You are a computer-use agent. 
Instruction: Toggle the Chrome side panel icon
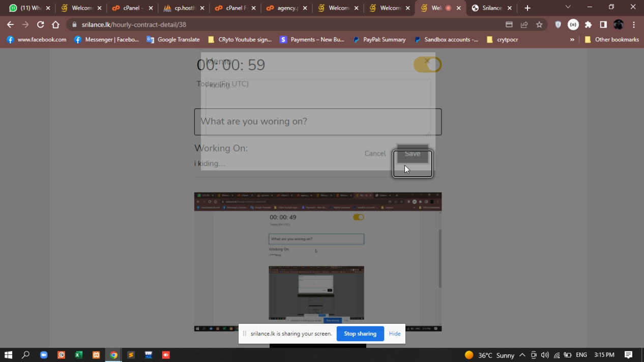[603, 24]
